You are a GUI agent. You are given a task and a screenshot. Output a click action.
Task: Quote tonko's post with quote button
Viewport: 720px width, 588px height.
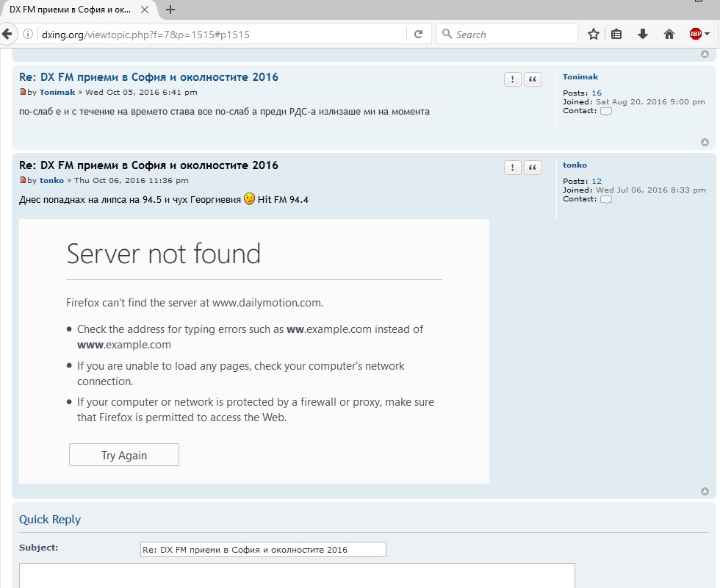pos(533,168)
